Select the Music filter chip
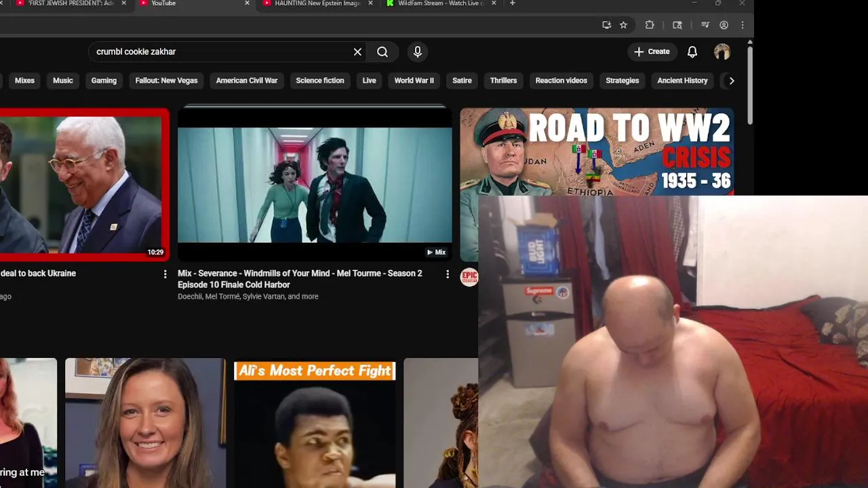 pyautogui.click(x=63, y=81)
